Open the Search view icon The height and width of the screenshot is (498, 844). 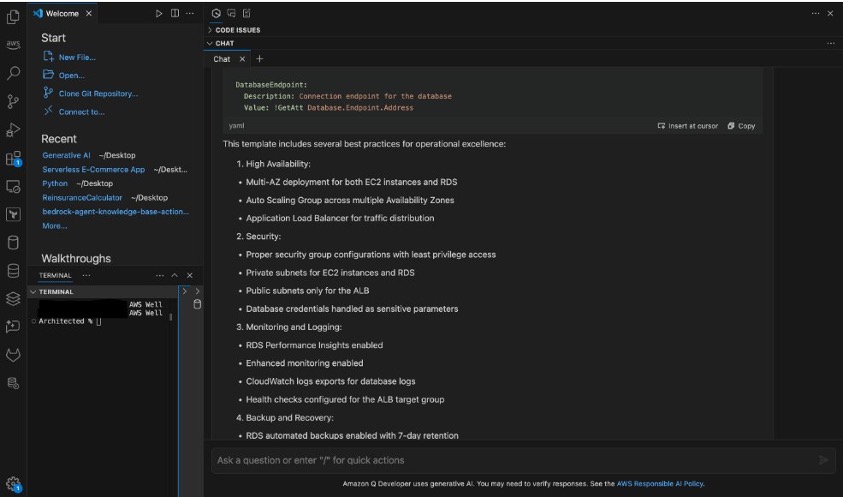click(x=13, y=73)
